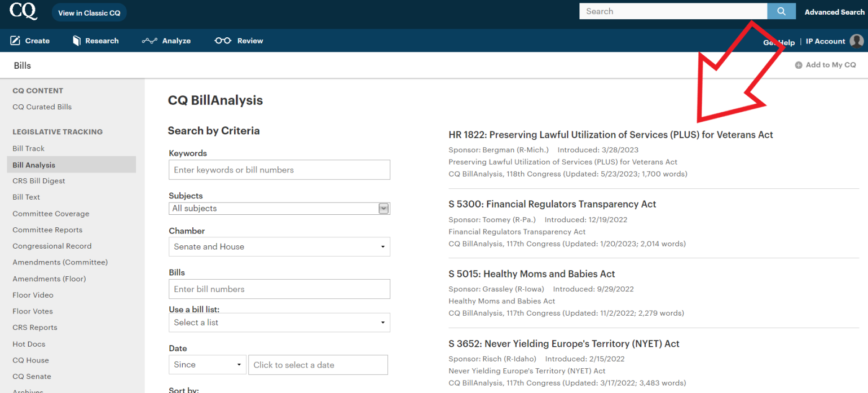Click sponsor line Risch (R-Idaho)
Screen dimensions: 868x393
click(x=492, y=359)
